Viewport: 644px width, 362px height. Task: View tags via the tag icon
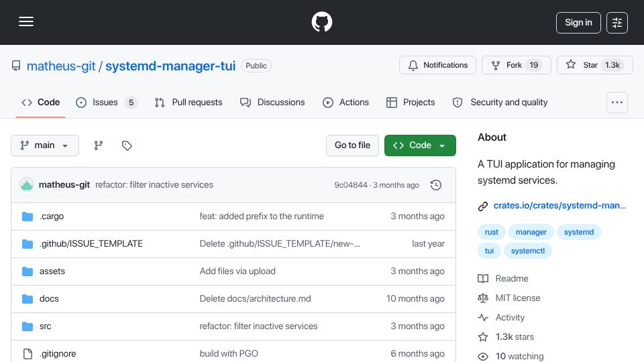(x=127, y=145)
